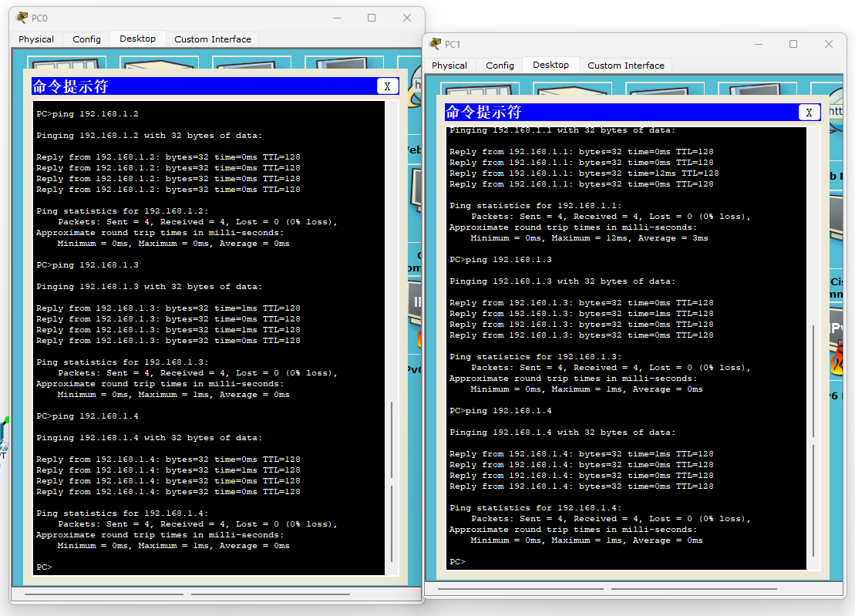Open Custom Interface tab in PC0 window
This screenshot has width=855, height=616.
coord(213,39)
